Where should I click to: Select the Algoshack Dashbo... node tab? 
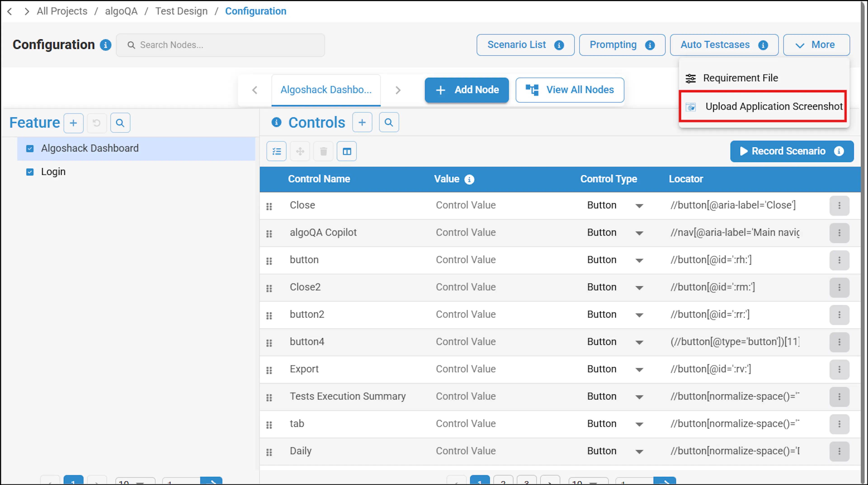tap(326, 90)
